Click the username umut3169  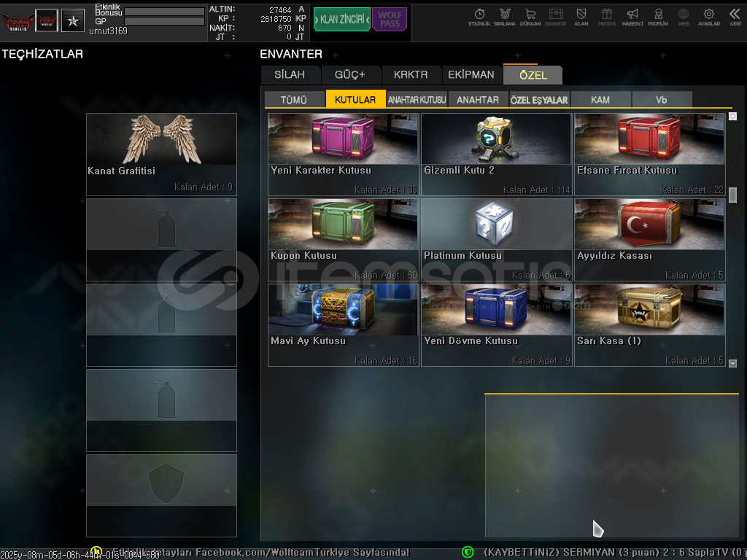[x=108, y=31]
